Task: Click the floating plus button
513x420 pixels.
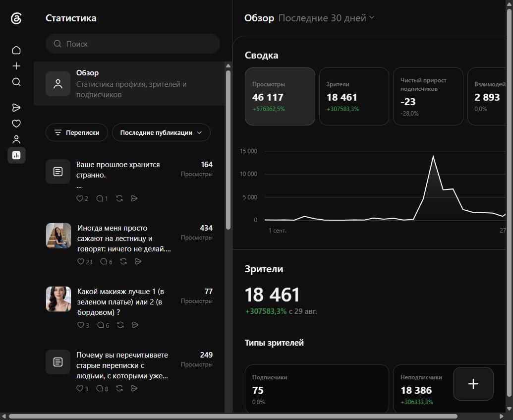Action: coord(473,384)
